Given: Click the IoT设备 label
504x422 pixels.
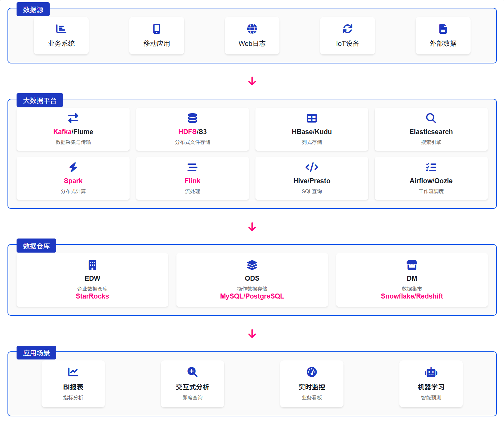Looking at the screenshot, I should click(348, 43).
